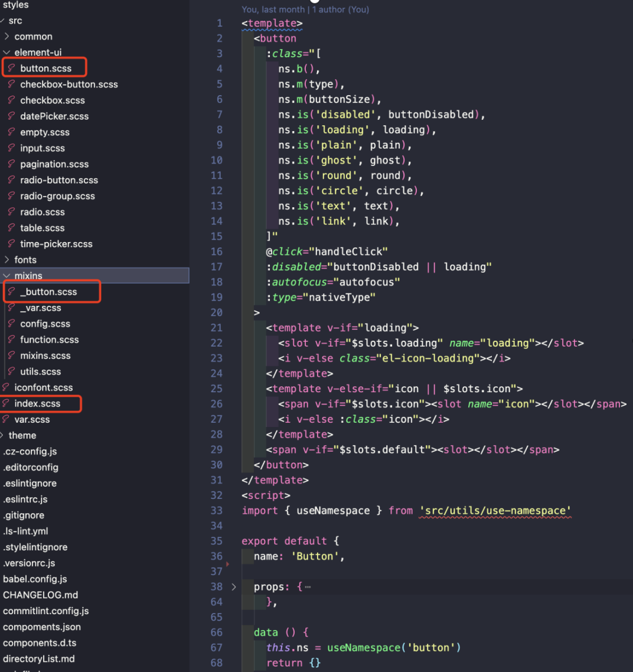Click line number 1 in the gutter
The image size is (633, 672).
click(220, 23)
